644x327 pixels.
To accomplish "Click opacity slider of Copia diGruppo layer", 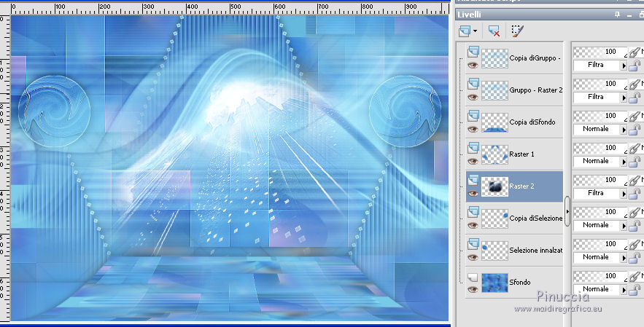I will click(600, 52).
